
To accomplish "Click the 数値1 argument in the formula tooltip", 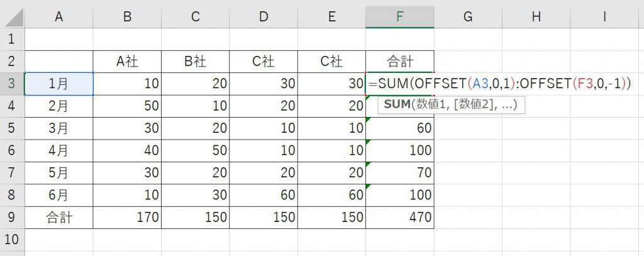I will (430, 104).
